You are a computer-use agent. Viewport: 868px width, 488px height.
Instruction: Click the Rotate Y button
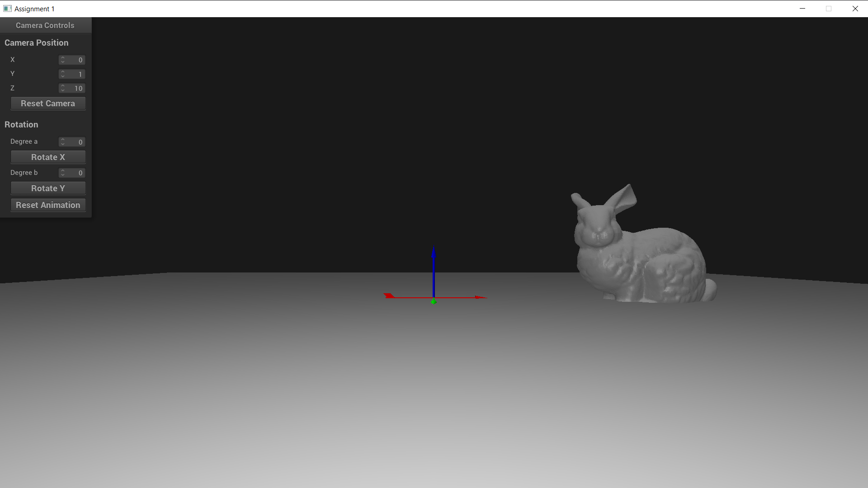[x=48, y=188]
